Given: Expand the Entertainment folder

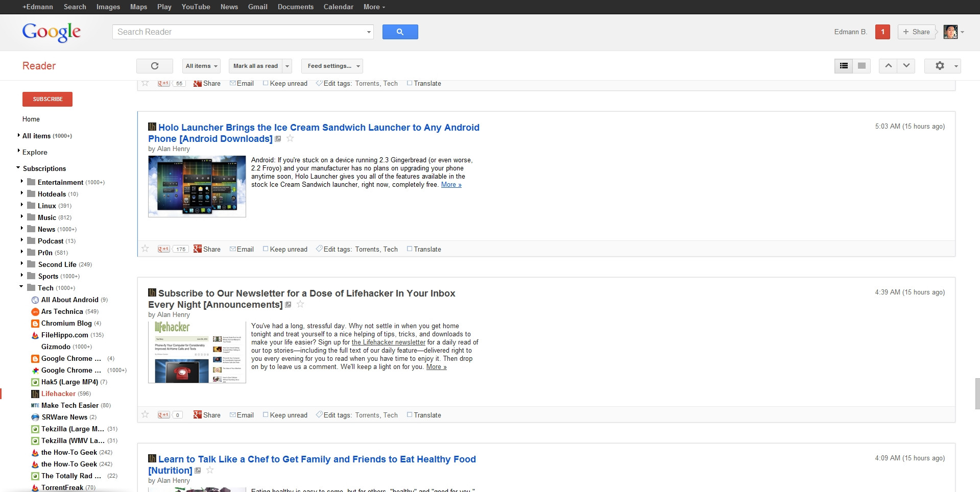Looking at the screenshot, I should coord(22,181).
